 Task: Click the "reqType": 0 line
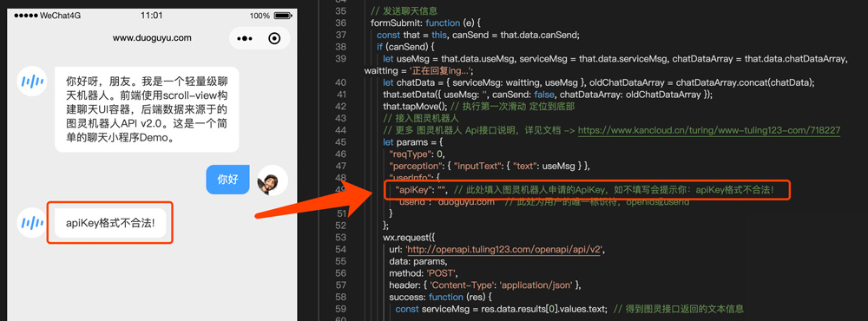pyautogui.click(x=417, y=154)
